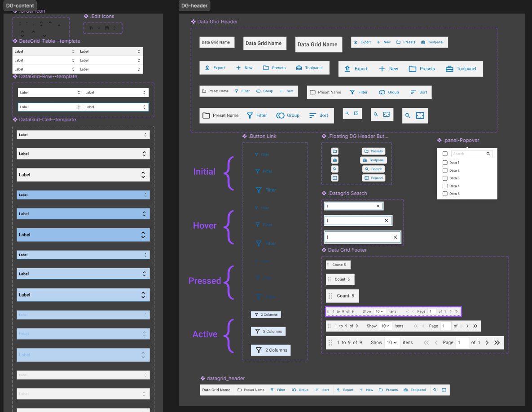Check the Data 3 checkbox in popover
The height and width of the screenshot is (412, 532).
pos(445,178)
